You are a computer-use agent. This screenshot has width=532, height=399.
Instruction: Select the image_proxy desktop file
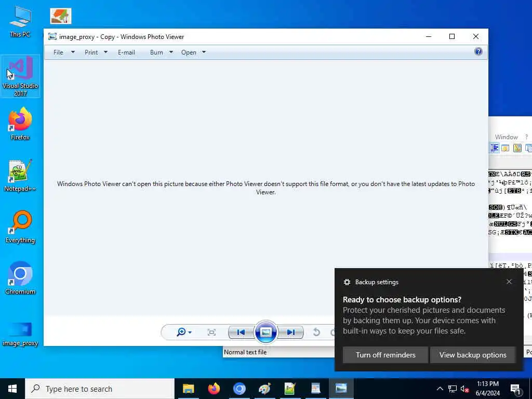[x=20, y=334]
